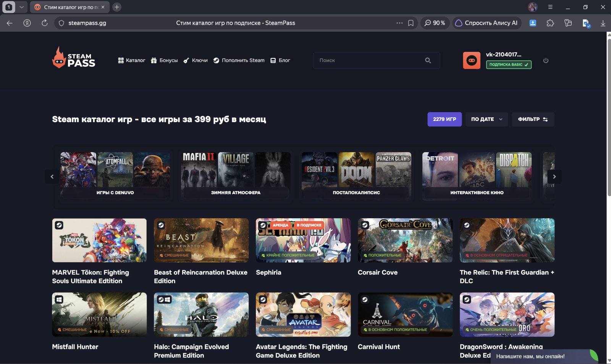The width and height of the screenshot is (611, 364).
Task: Expand the tab list dropdown arrow
Action: point(22,7)
